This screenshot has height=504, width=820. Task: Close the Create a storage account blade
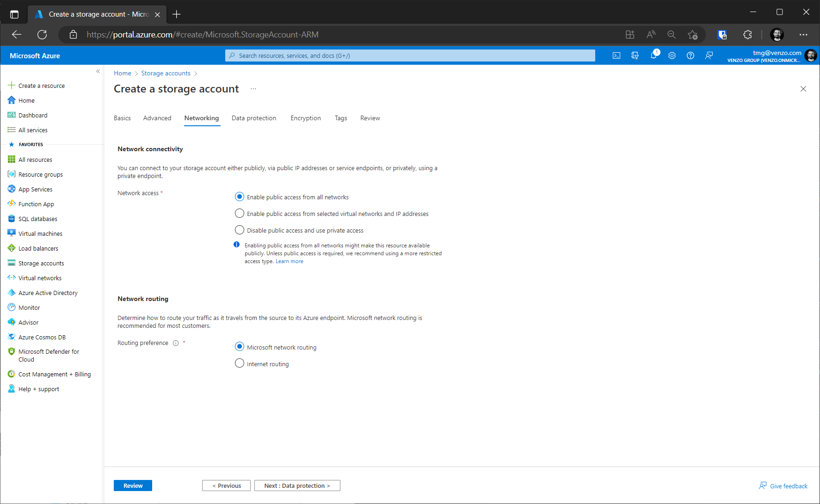(x=803, y=89)
